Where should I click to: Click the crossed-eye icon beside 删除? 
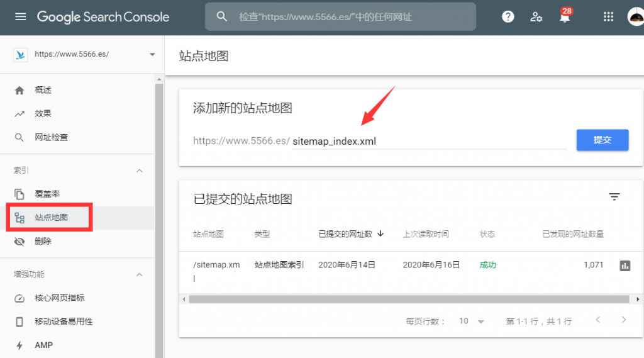point(19,242)
